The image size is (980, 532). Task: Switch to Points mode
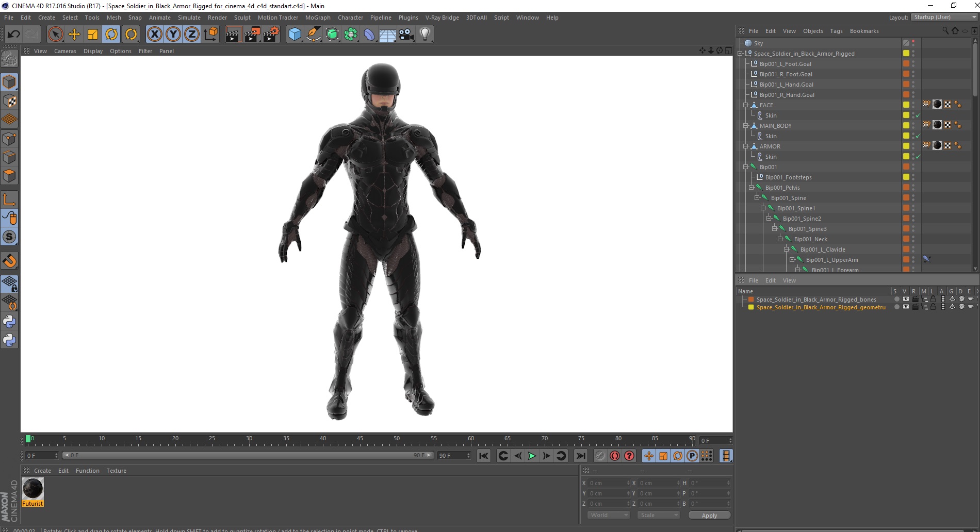9,139
